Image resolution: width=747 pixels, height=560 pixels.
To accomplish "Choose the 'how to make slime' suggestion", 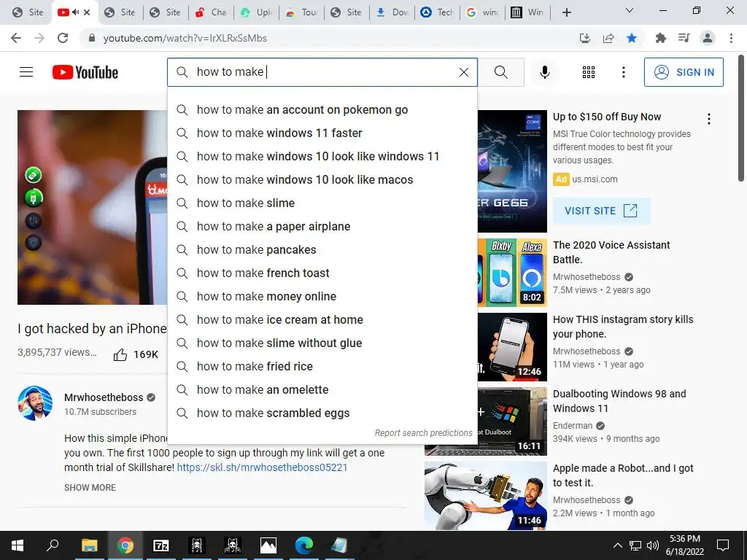I will pos(322,203).
